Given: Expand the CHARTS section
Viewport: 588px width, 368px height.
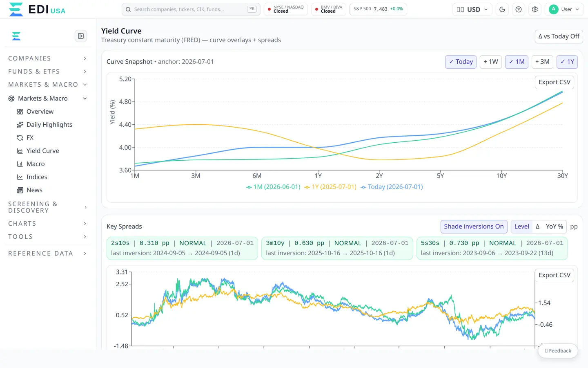Looking at the screenshot, I should 47,224.
